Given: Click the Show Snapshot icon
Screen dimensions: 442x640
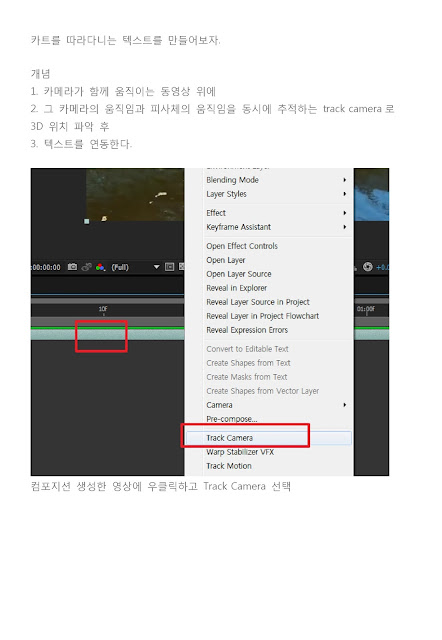Looking at the screenshot, I should [x=87, y=267].
